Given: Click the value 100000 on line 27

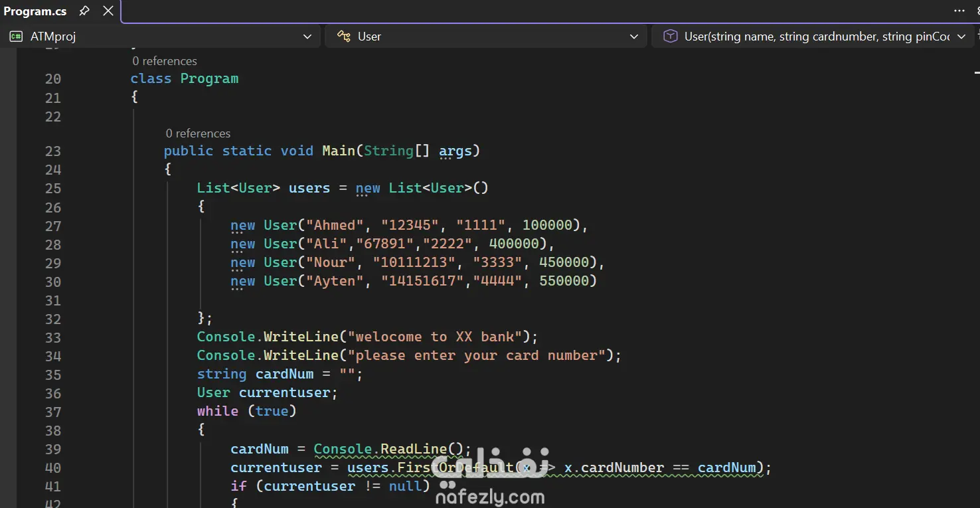Looking at the screenshot, I should (547, 225).
